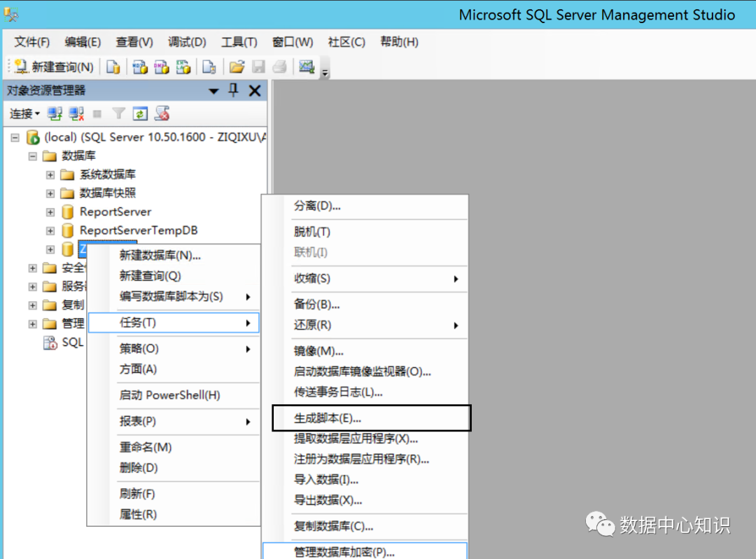Screen dimensions: 756x559
Task: Open the 查看(V) menu
Action: pyautogui.click(x=134, y=42)
